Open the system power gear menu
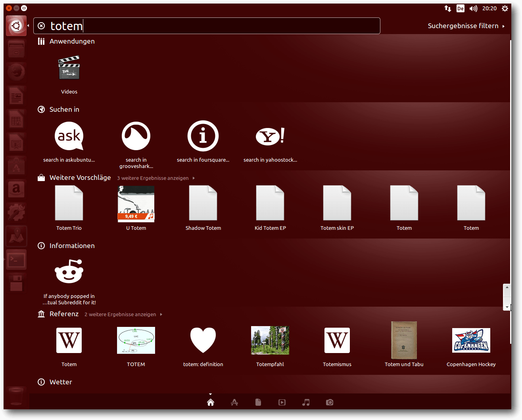Image resolution: width=522 pixels, height=420 pixels. pos(505,8)
